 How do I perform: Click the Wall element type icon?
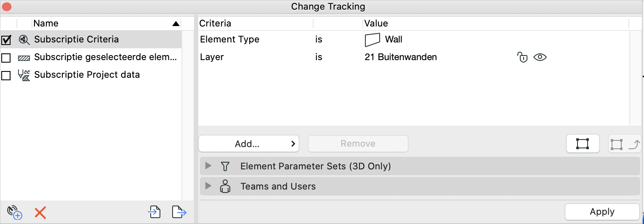pos(373,40)
